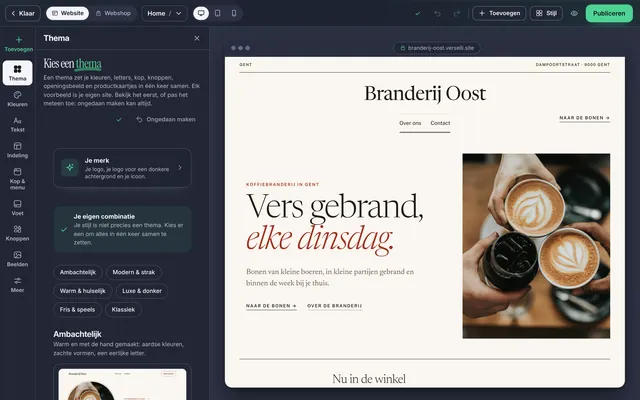Select the Je eigen combinatie card
640x400 pixels.
point(122,229)
